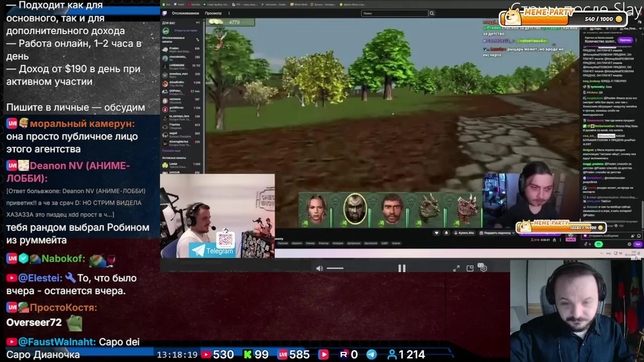Click the search magnifier button in Twitch

pyautogui.click(x=431, y=13)
